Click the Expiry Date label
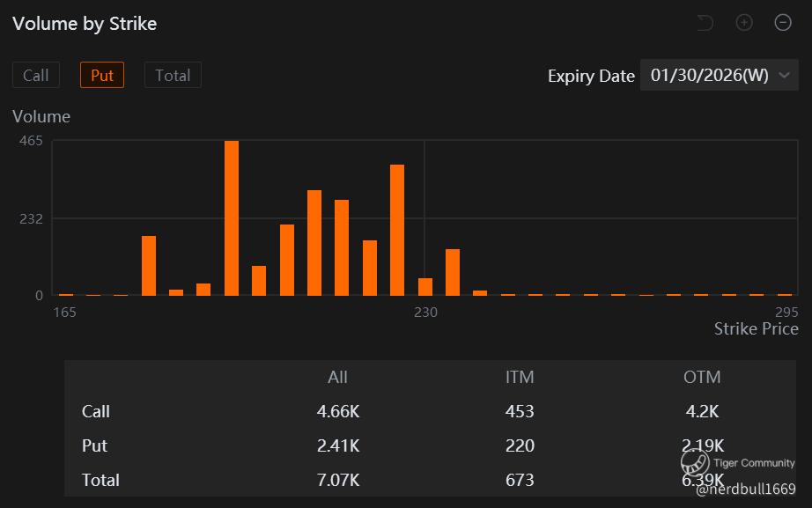The width and height of the screenshot is (812, 508). point(592,76)
